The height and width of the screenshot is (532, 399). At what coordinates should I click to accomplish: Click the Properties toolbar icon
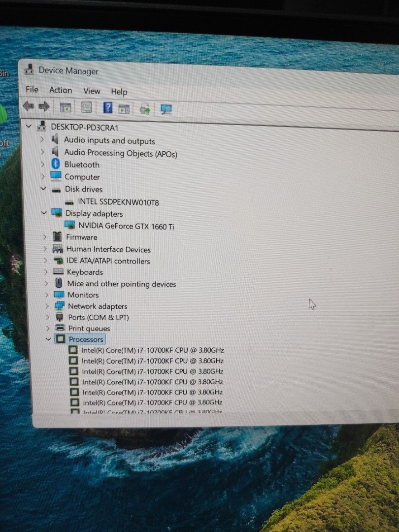point(87,107)
